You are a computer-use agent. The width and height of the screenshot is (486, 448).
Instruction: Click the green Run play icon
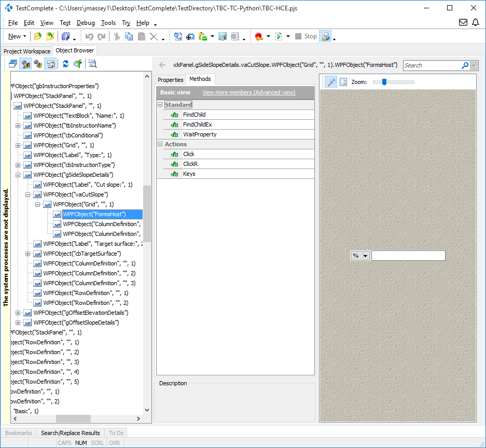[279, 36]
